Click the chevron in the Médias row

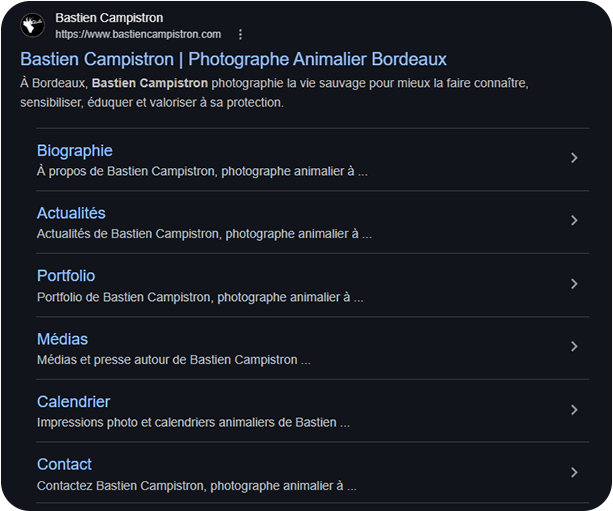(x=574, y=346)
